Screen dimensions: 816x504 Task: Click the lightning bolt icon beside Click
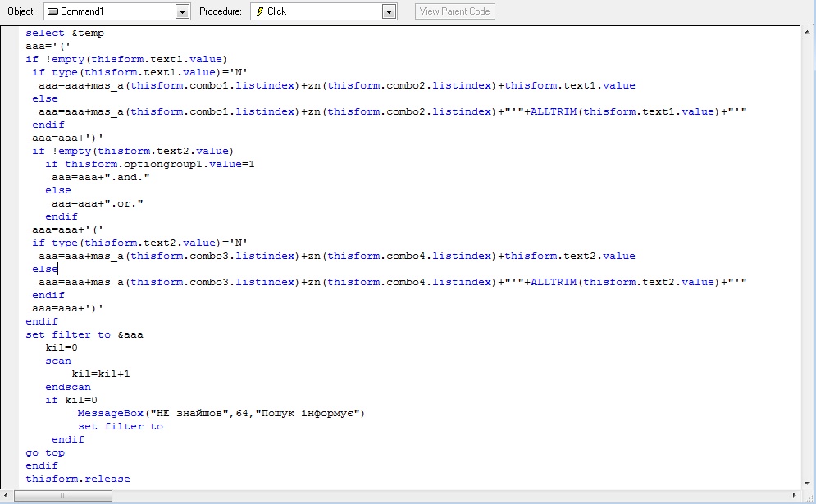coord(260,11)
